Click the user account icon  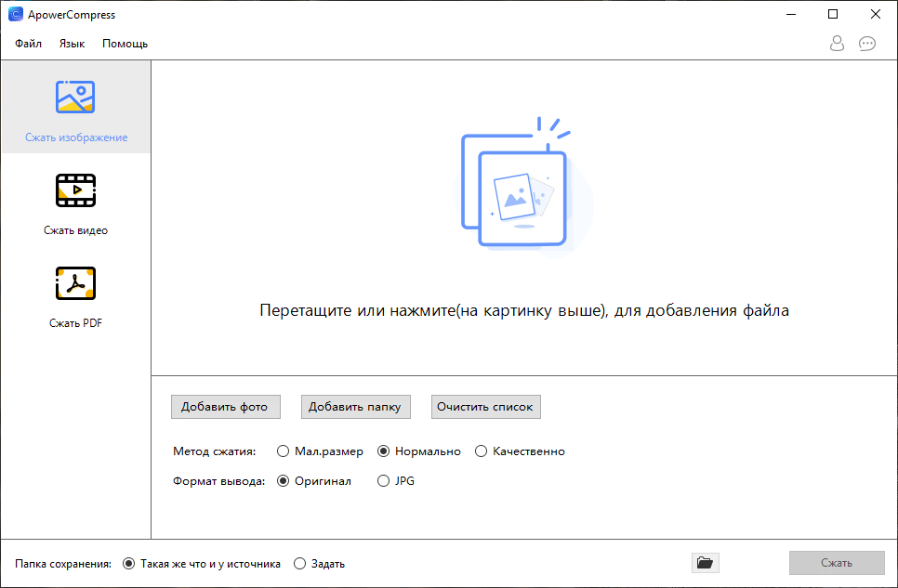837,44
